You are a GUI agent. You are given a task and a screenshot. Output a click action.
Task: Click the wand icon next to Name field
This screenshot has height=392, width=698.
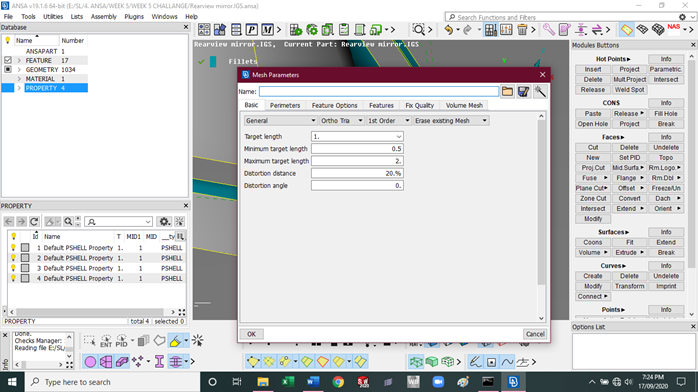[540, 92]
